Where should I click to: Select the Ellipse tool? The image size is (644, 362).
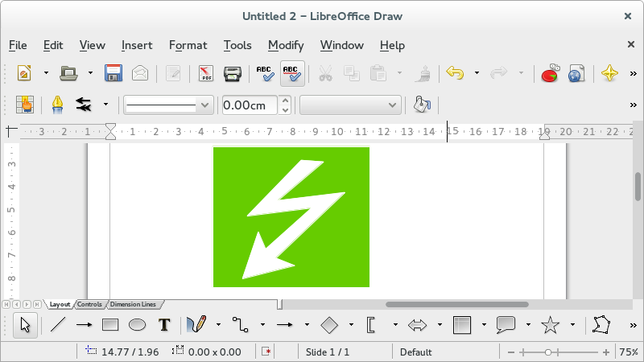[137, 325]
